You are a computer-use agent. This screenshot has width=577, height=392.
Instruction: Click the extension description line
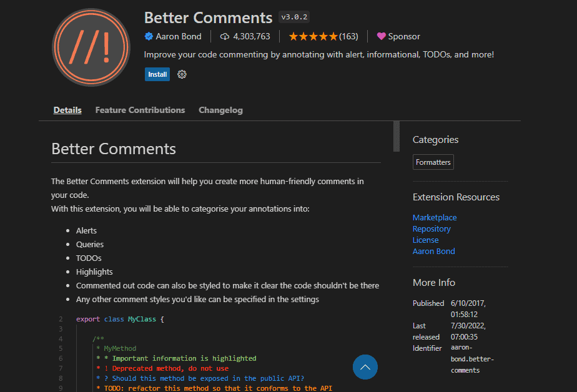pyautogui.click(x=319, y=54)
